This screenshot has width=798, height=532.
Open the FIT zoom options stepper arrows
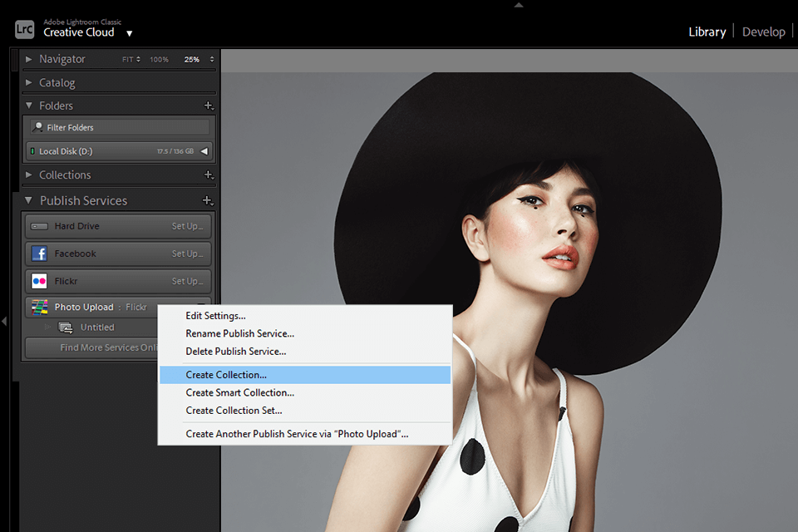tap(138, 60)
